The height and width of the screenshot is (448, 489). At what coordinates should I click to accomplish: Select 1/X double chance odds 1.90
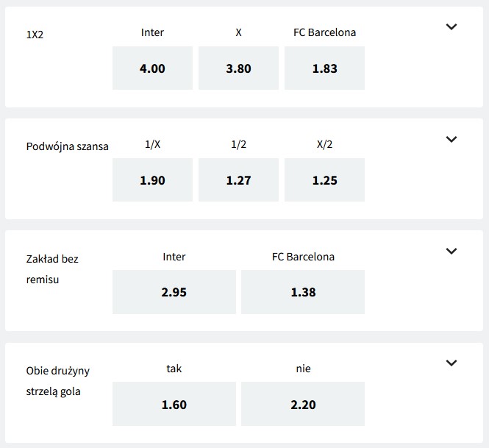pos(152,180)
